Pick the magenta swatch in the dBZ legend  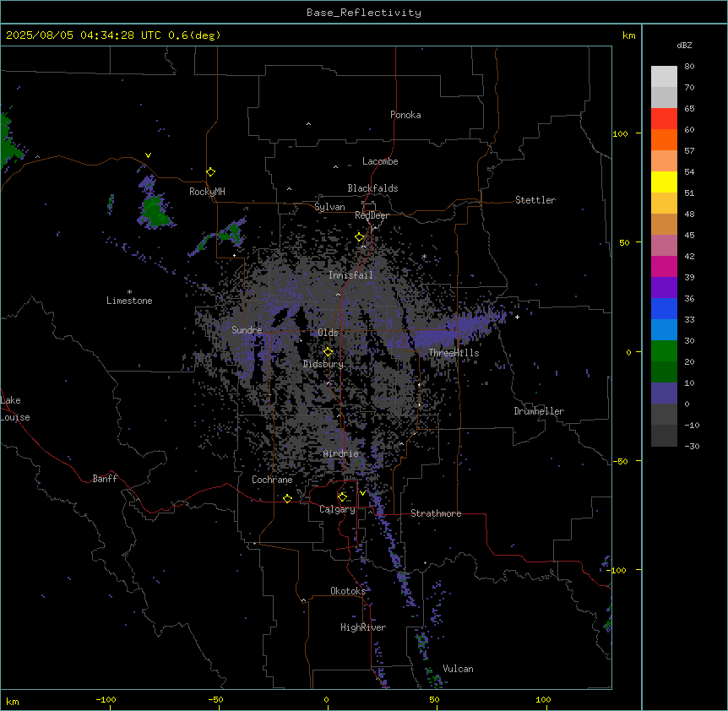point(664,266)
